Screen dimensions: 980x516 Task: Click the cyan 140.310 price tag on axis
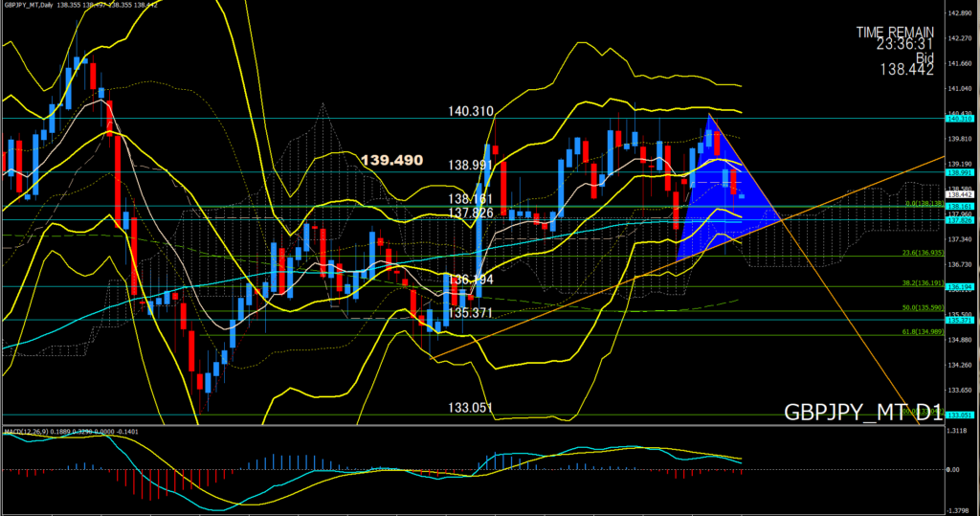(x=960, y=118)
